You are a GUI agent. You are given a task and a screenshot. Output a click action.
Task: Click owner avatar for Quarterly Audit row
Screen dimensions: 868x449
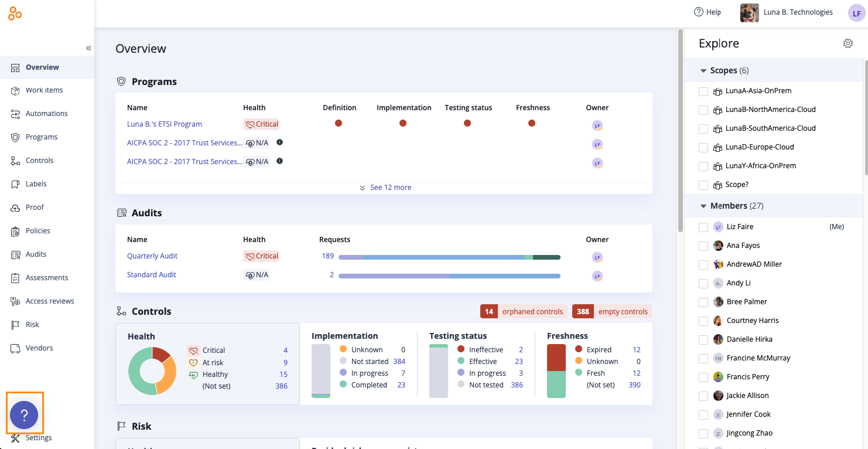click(x=597, y=257)
